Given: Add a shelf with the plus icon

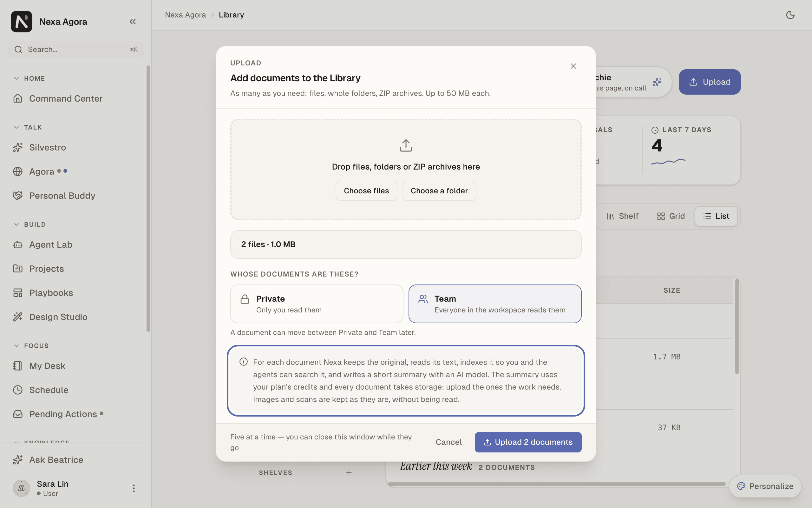Looking at the screenshot, I should [x=349, y=473].
